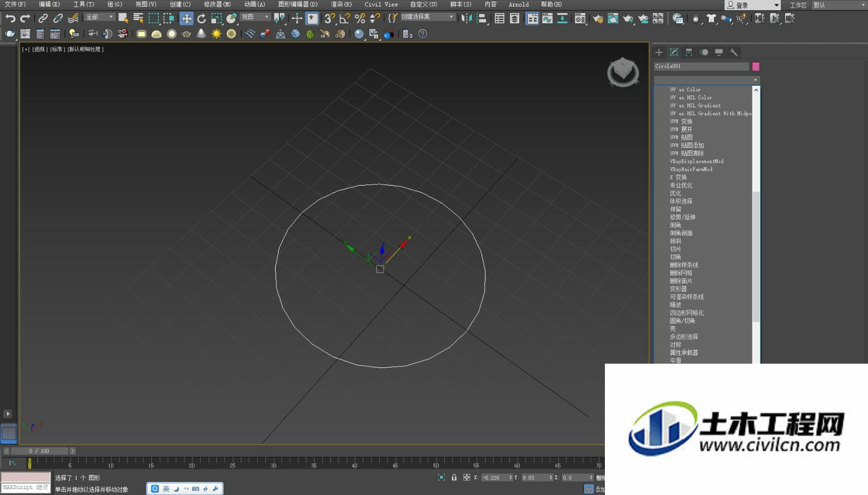The image size is (868, 495).
Task: Expand the collapsed panel arrow at left edge
Action: click(8, 414)
